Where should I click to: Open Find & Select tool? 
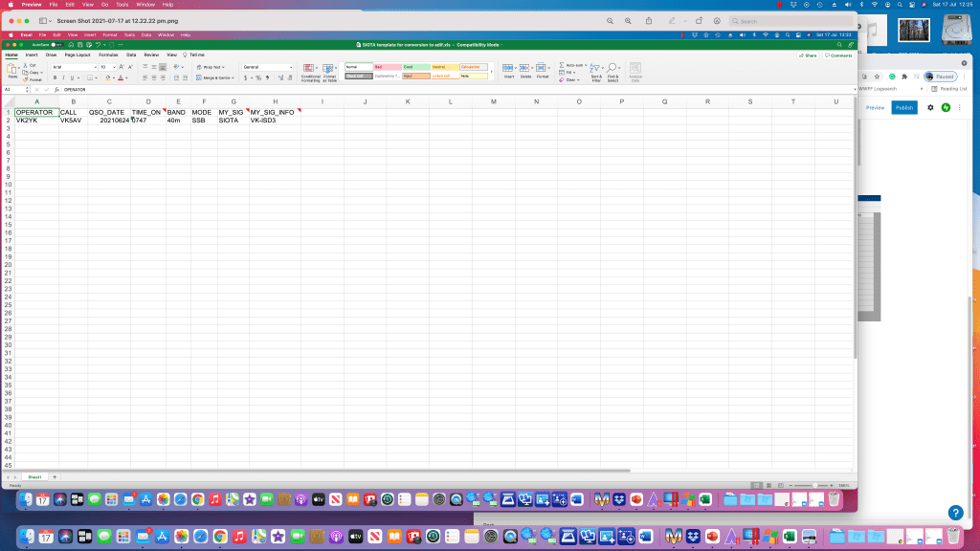612,69
